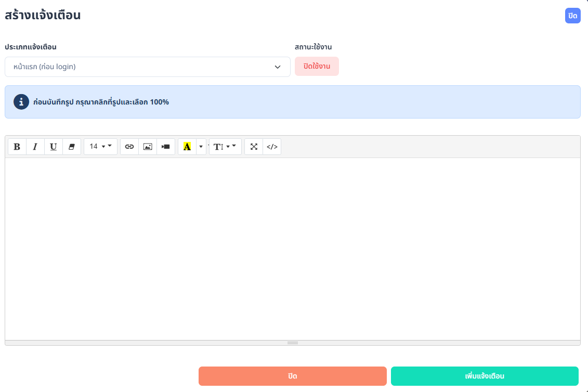Screen dimensions: 588x392
Task: Apply the yellow highlight color button
Action: point(187,147)
